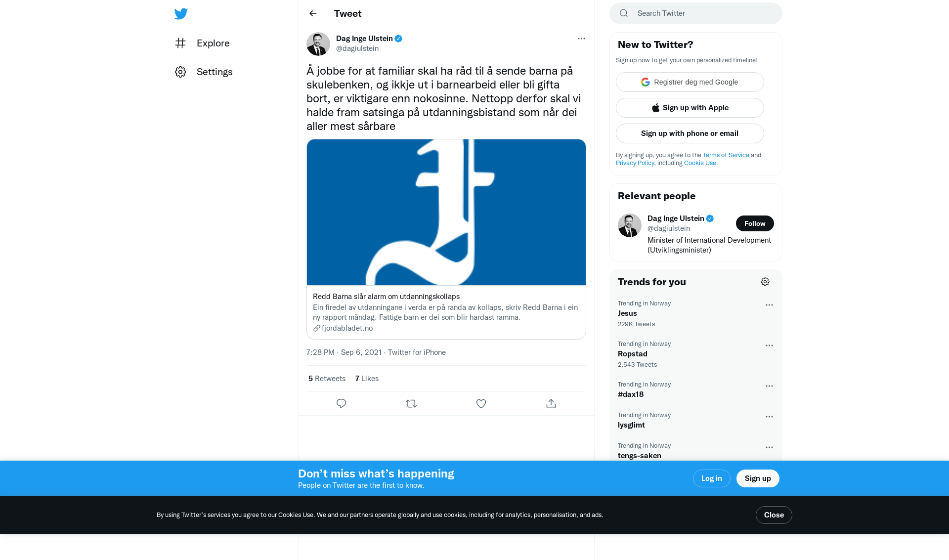
Task: Follow Dag Inge Ulstein
Action: point(755,223)
